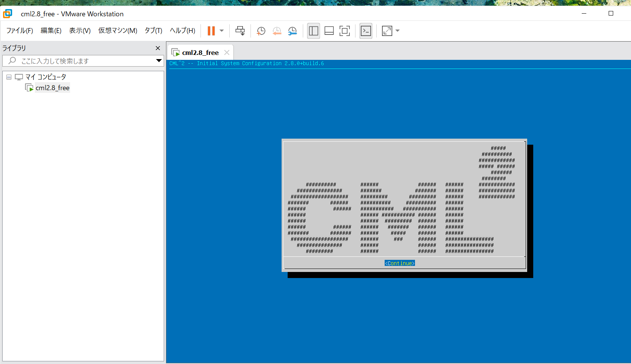Click the Continue button in the console
The height and width of the screenshot is (364, 631).
[400, 263]
